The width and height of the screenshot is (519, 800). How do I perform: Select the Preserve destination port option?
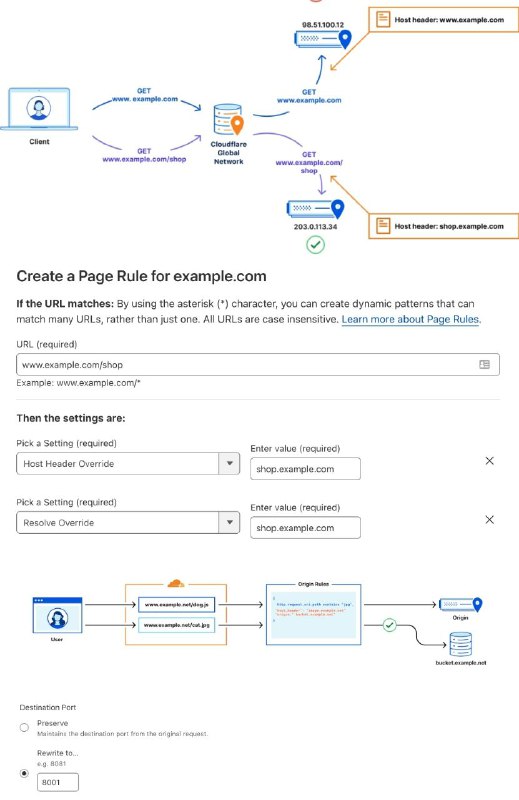click(x=24, y=728)
